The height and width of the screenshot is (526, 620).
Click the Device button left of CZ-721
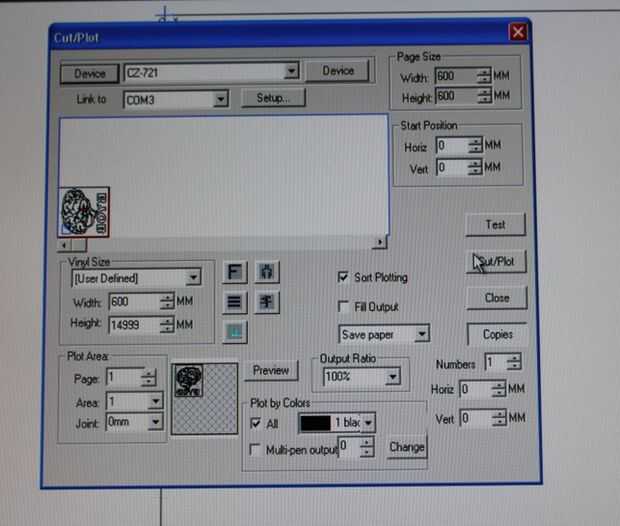[90, 74]
